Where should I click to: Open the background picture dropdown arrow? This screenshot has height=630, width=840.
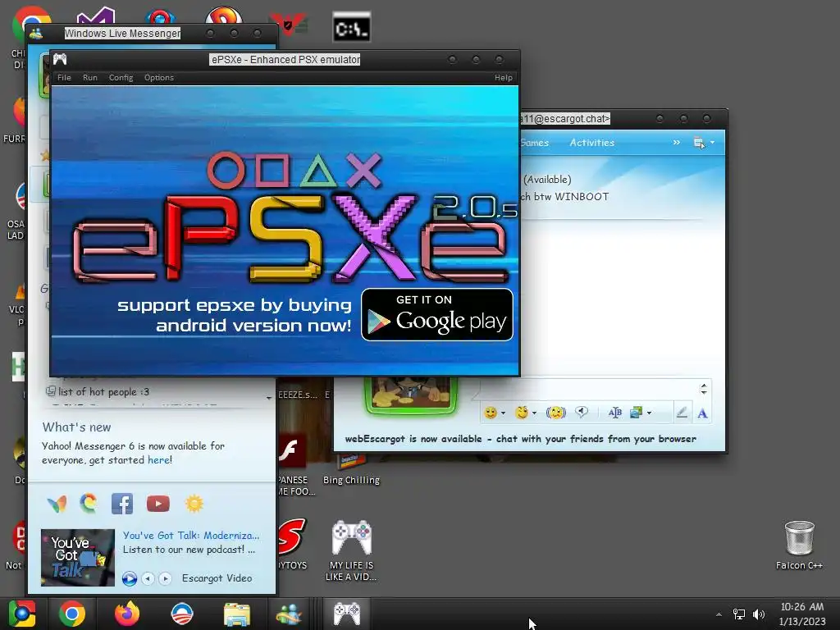(x=650, y=413)
